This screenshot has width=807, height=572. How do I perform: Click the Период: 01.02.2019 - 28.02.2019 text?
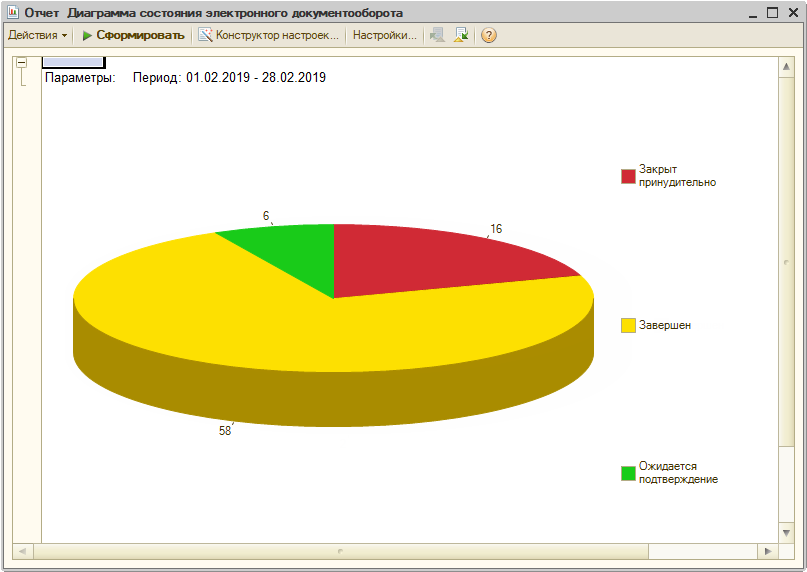tap(229, 78)
